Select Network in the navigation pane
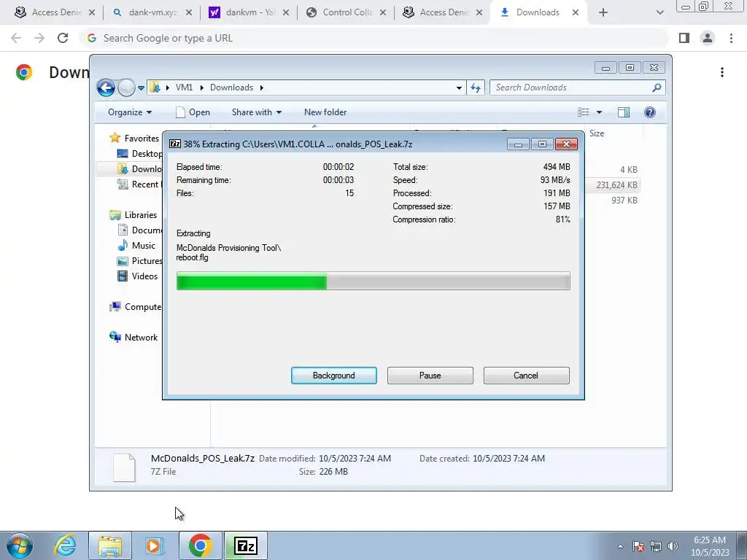This screenshot has width=747, height=560. [133, 338]
